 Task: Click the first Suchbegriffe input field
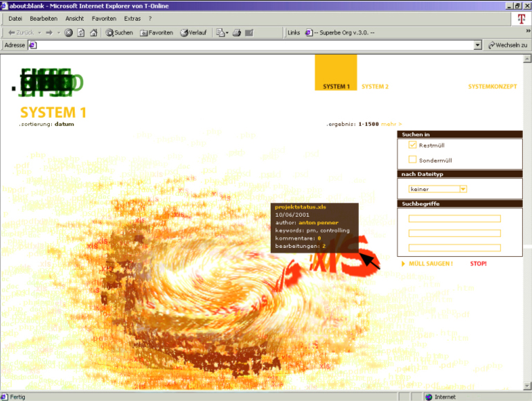coord(454,219)
